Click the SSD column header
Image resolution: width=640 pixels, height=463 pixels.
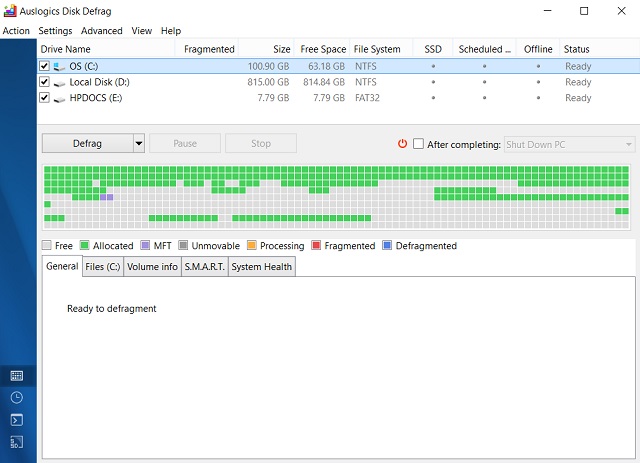click(x=433, y=49)
